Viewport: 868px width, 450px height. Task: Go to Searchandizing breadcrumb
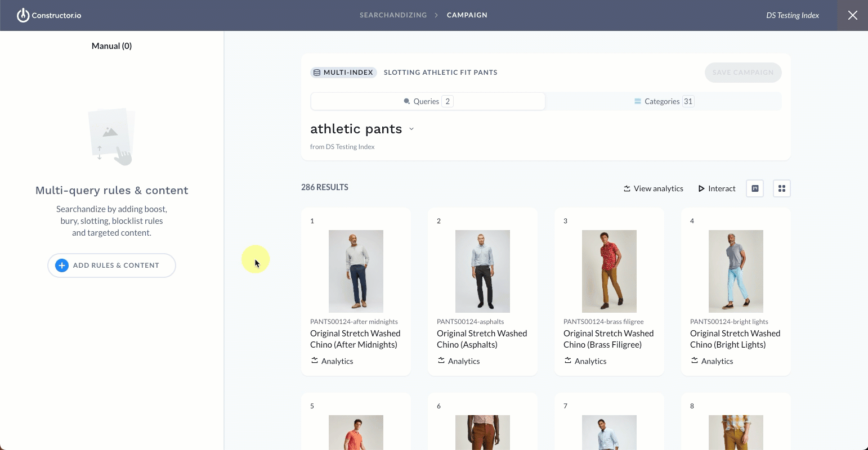(393, 15)
